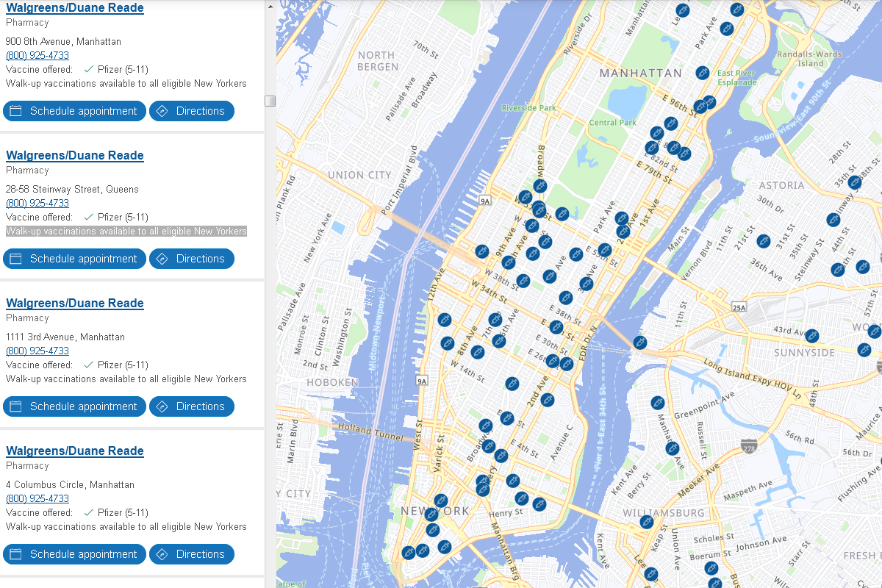
Task: Click the scrollbar up arrow
Action: (x=270, y=6)
